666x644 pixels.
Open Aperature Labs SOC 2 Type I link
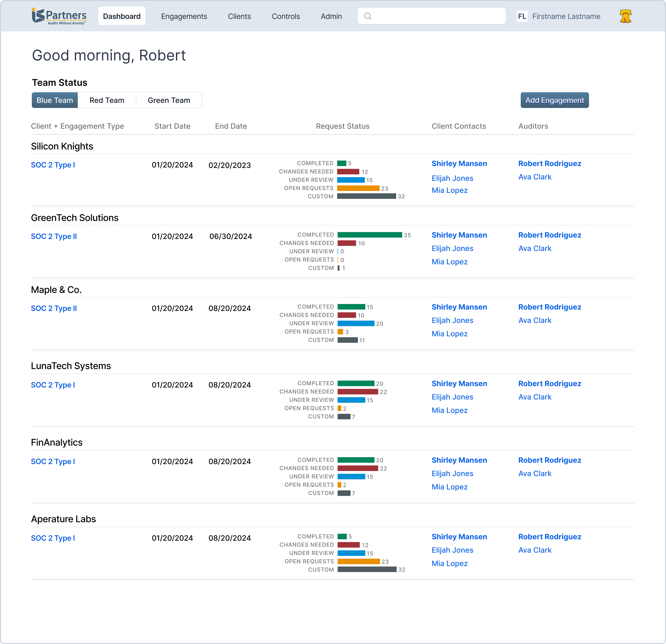[x=53, y=538]
